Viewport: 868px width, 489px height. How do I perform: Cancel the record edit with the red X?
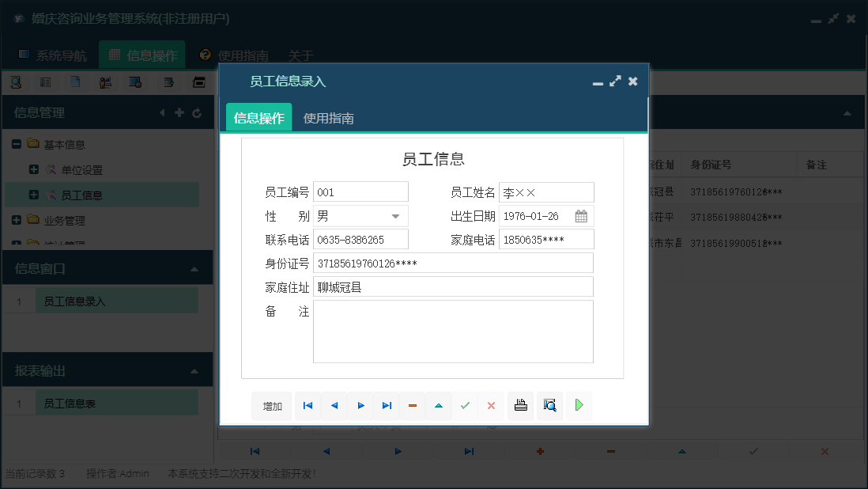pos(491,405)
